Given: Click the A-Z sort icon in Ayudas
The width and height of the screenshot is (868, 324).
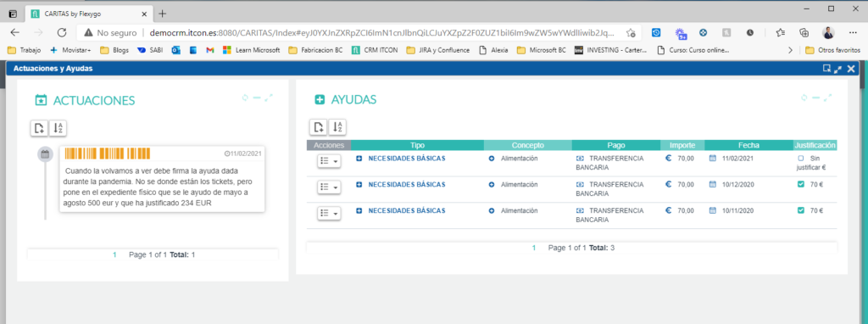Looking at the screenshot, I should click(x=337, y=127).
